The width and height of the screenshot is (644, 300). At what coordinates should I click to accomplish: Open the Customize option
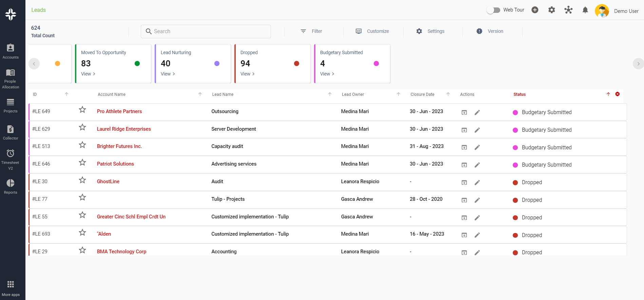pos(372,31)
